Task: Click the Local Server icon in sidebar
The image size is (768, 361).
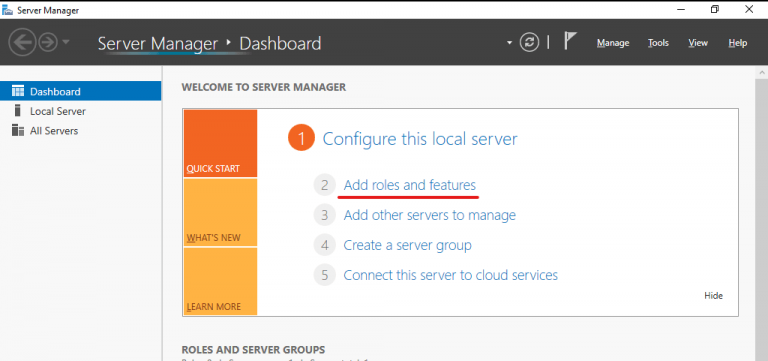Action: pos(18,111)
